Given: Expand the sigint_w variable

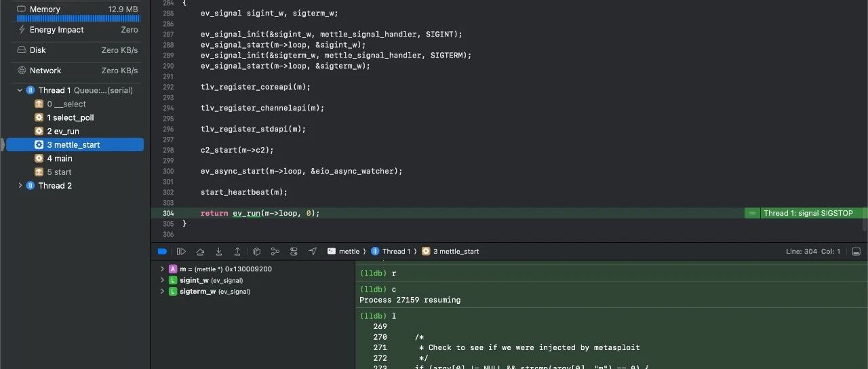Looking at the screenshot, I should 162,280.
